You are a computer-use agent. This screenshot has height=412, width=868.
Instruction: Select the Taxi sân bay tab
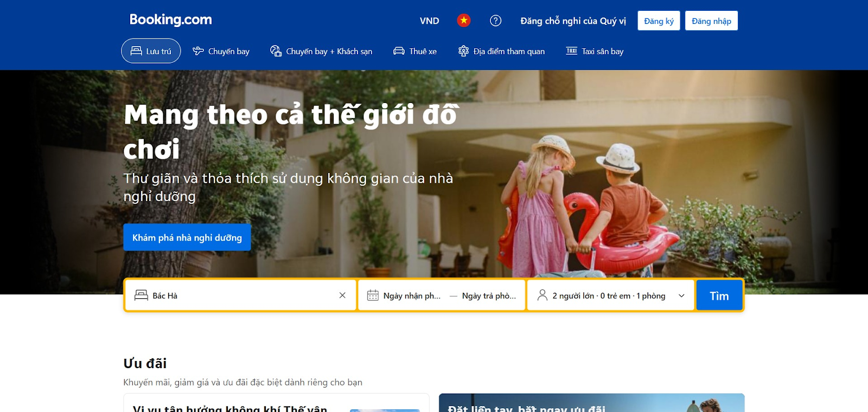click(x=595, y=51)
